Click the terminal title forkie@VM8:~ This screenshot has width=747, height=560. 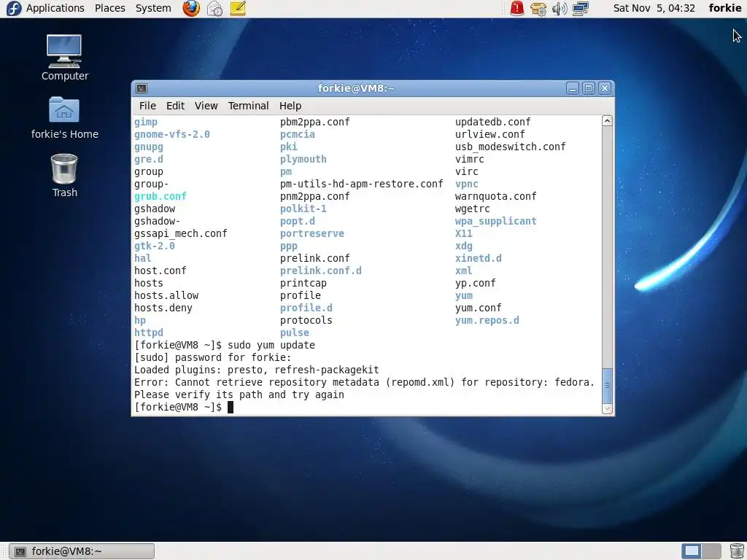coord(356,88)
